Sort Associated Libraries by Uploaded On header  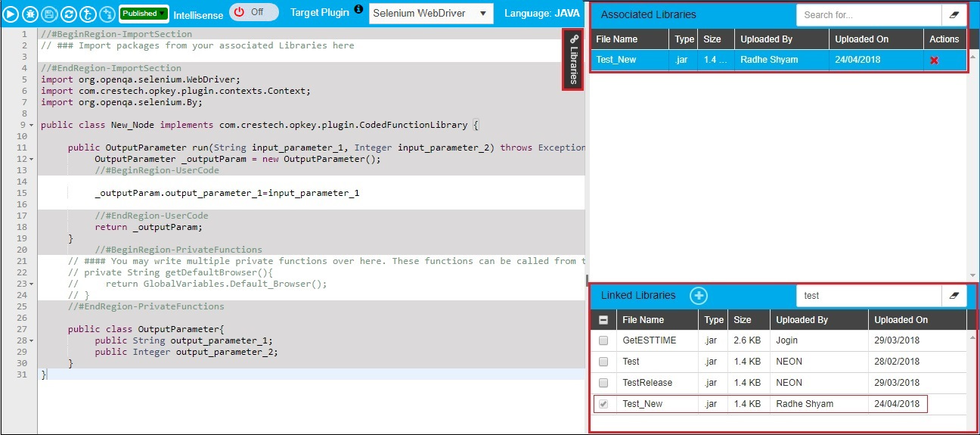(x=876, y=39)
